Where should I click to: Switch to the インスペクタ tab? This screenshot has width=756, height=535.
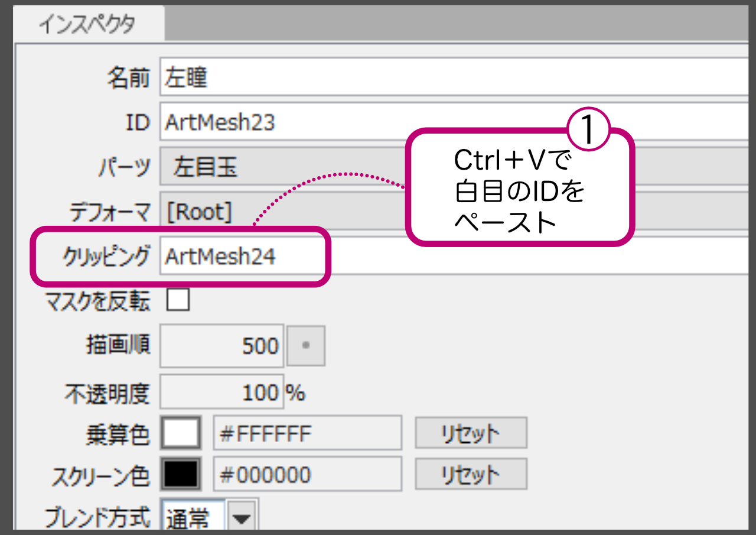pyautogui.click(x=87, y=24)
